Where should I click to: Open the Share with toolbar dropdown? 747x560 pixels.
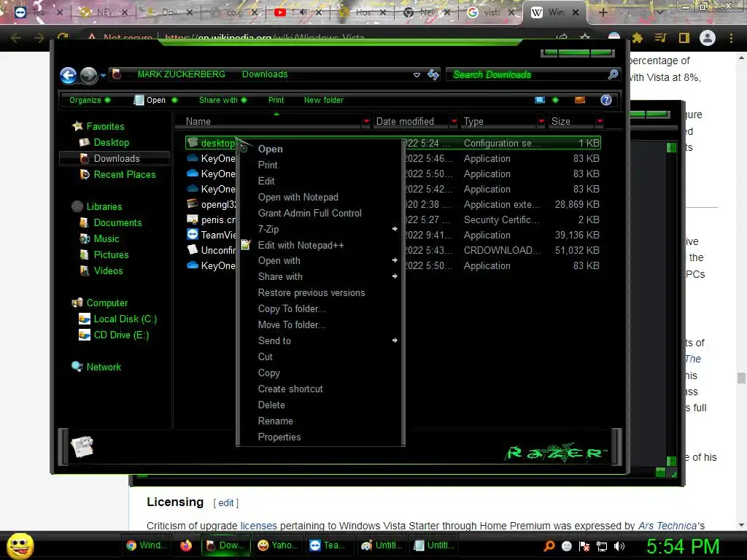point(223,100)
